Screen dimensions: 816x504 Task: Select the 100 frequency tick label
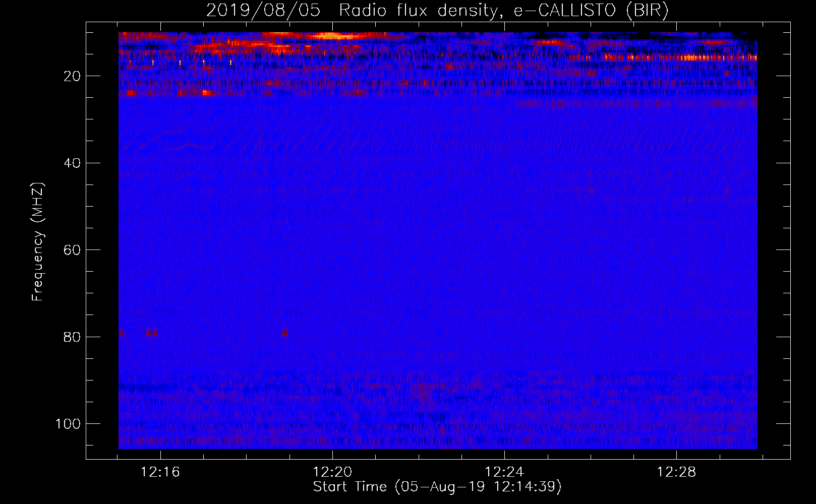click(x=68, y=424)
